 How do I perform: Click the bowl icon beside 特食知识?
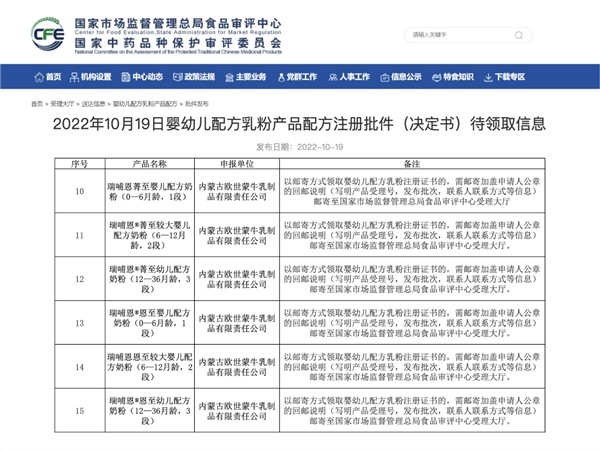437,77
